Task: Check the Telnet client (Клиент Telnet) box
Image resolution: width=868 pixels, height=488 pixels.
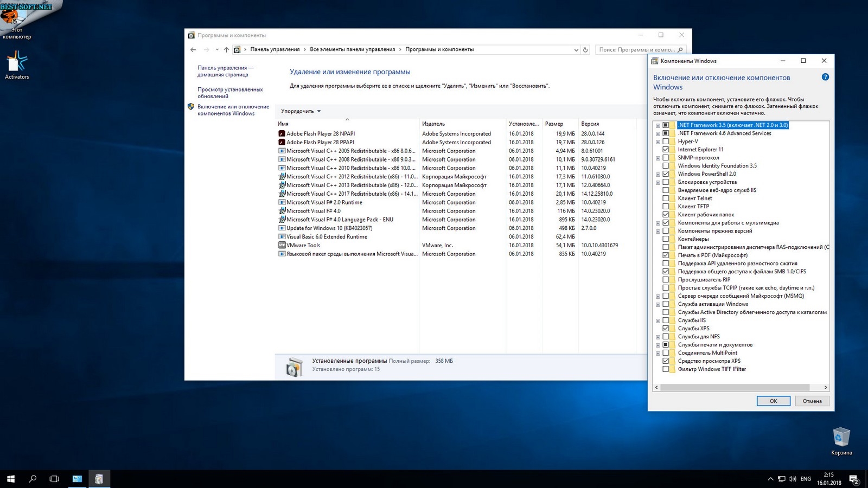Action: tap(666, 198)
